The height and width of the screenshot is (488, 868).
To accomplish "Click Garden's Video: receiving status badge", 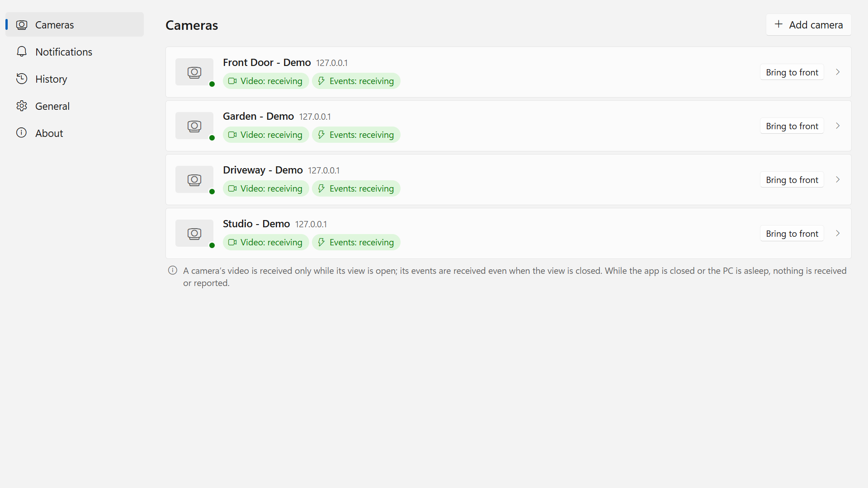I will (x=266, y=135).
